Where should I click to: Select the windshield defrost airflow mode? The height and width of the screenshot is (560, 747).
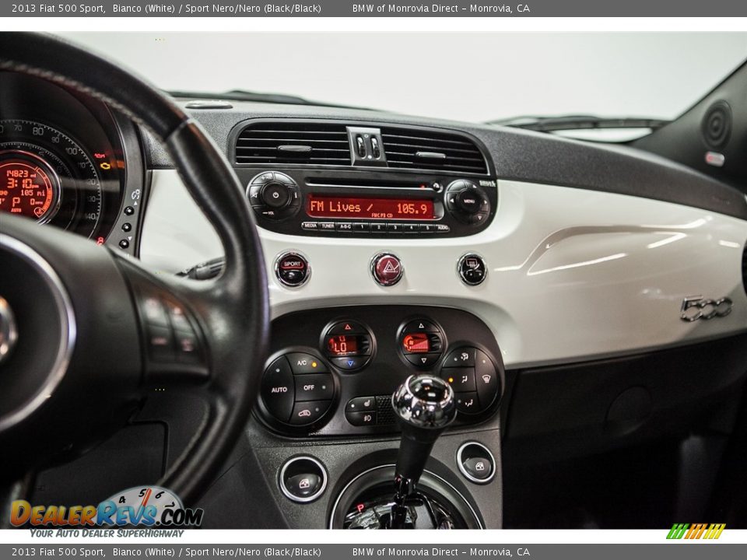(486, 379)
